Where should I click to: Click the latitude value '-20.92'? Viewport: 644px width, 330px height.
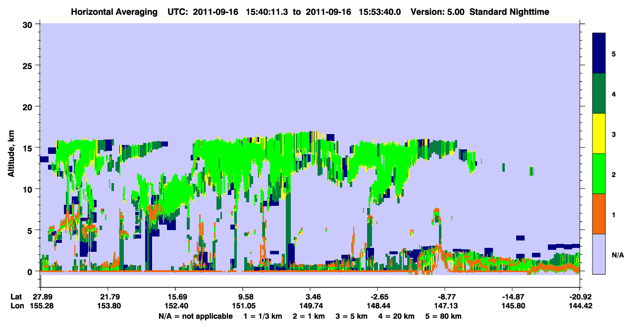(580, 297)
